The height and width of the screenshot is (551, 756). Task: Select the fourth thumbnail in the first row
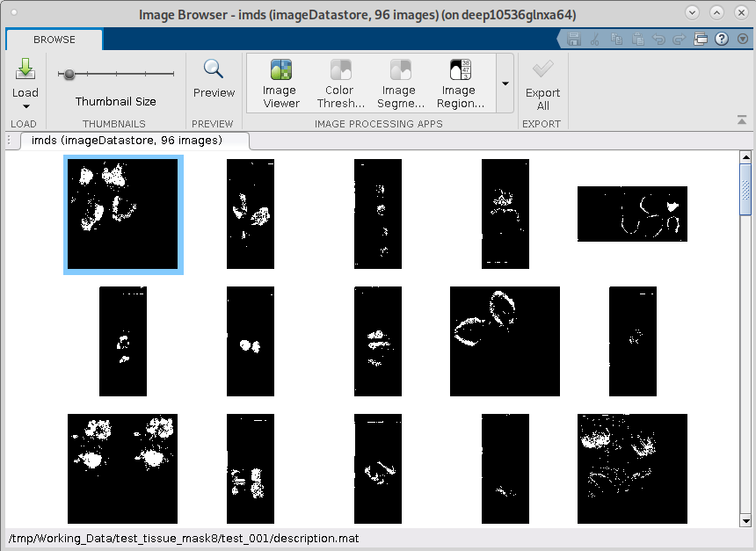(505, 214)
